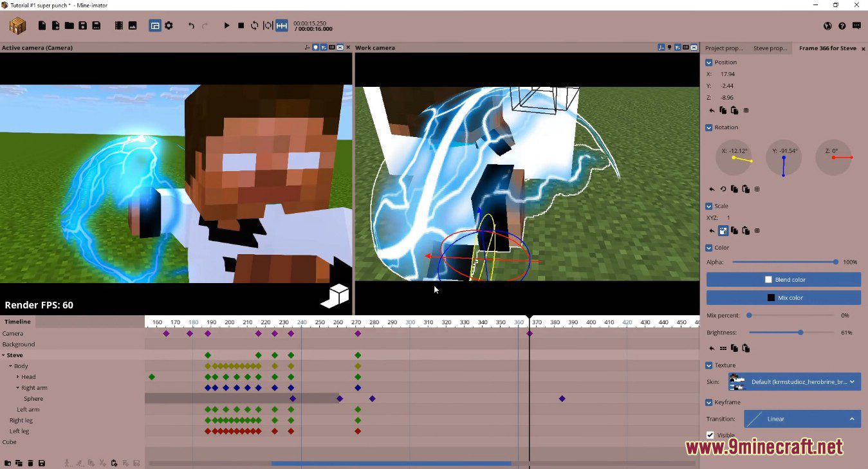The image size is (868, 469).
Task: Edit the Position Z value -8.96
Action: pos(727,97)
